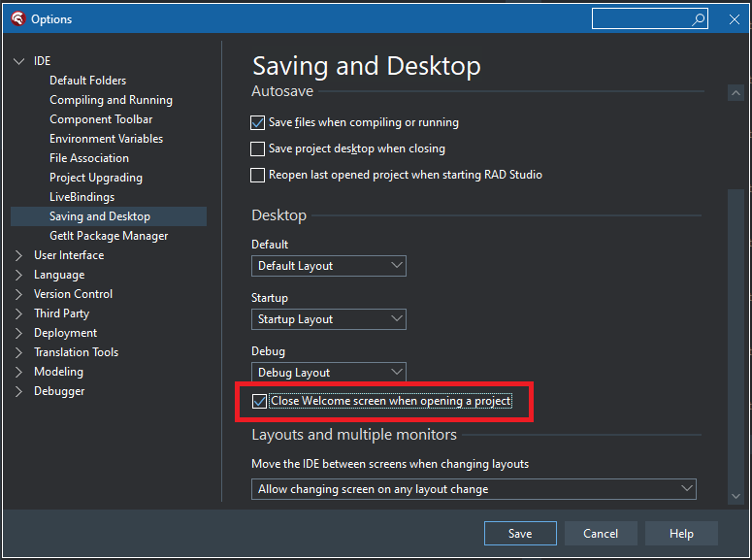The width and height of the screenshot is (752, 560).
Task: Close the Options dialog
Action: 734,19
